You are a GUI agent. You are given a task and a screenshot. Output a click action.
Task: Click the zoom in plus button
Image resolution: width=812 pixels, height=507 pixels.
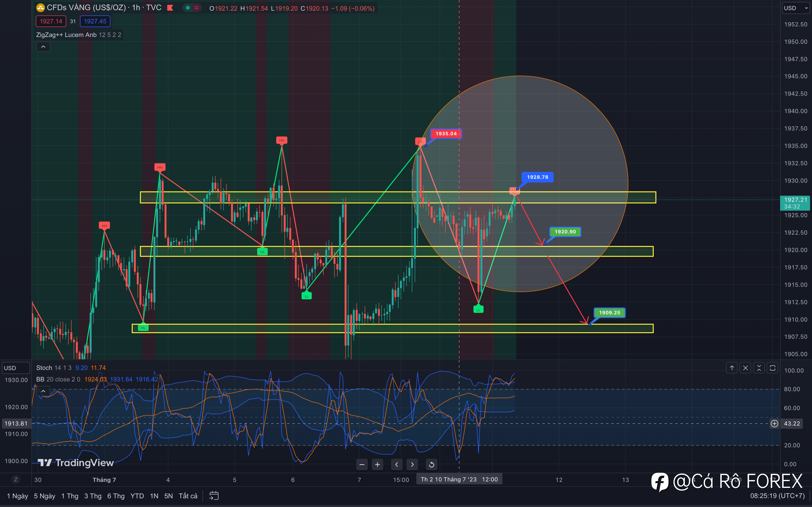(377, 465)
